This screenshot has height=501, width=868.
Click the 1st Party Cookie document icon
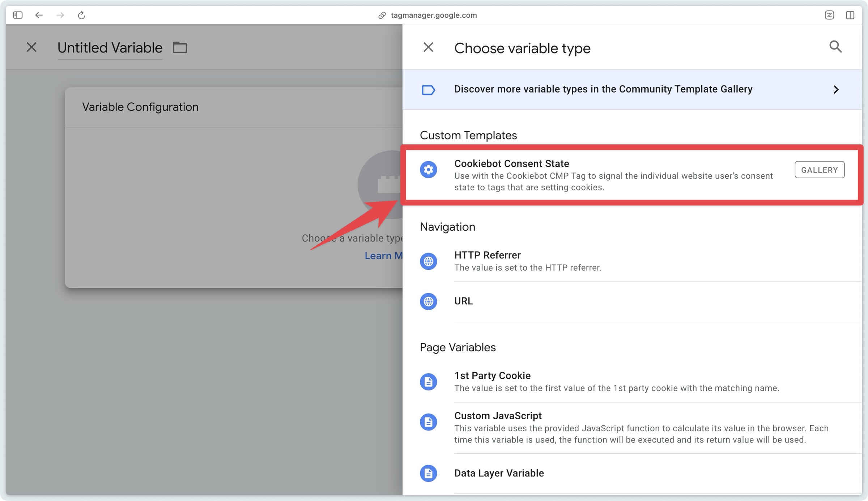point(429,382)
